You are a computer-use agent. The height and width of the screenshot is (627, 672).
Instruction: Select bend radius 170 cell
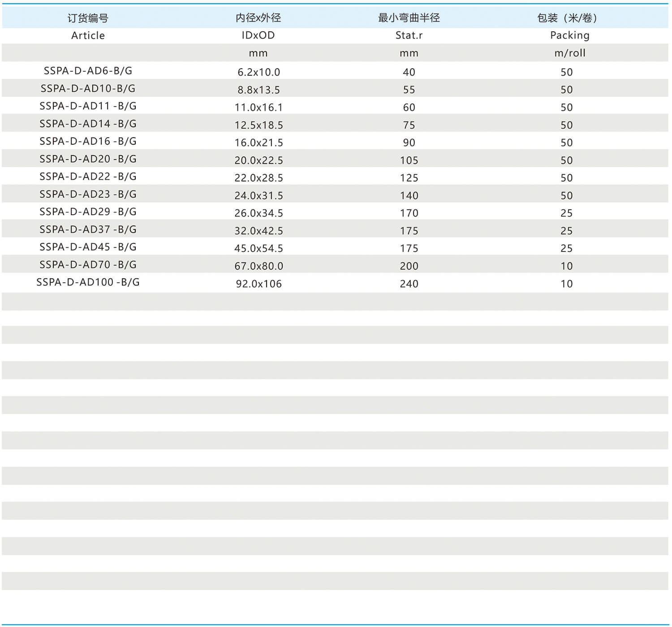pos(409,213)
